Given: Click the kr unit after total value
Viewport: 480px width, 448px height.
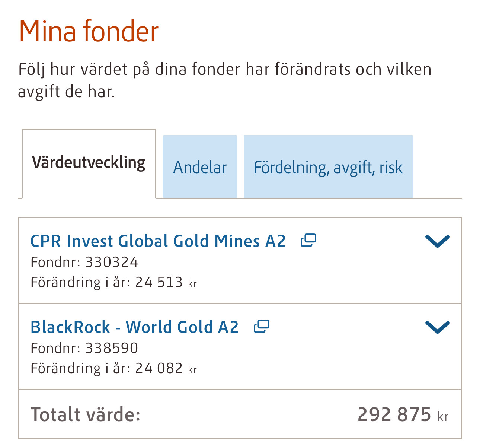Looking at the screenshot, I should tap(443, 416).
